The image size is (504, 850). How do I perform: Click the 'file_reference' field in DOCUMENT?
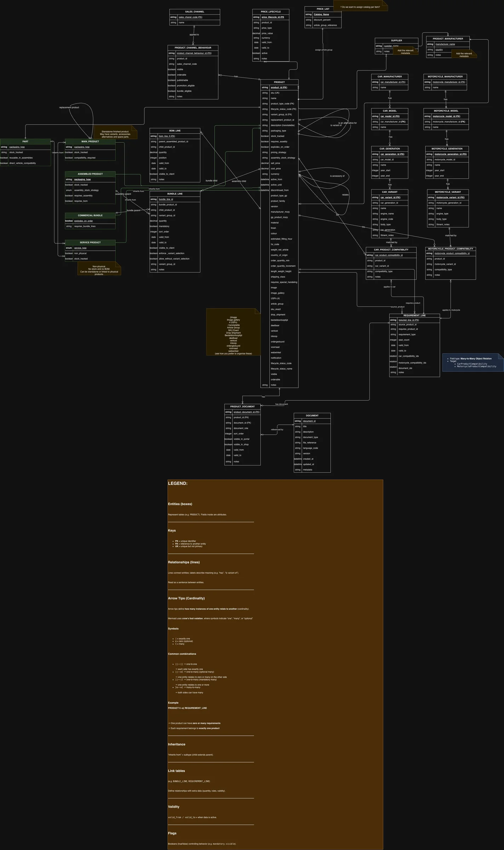click(x=312, y=443)
